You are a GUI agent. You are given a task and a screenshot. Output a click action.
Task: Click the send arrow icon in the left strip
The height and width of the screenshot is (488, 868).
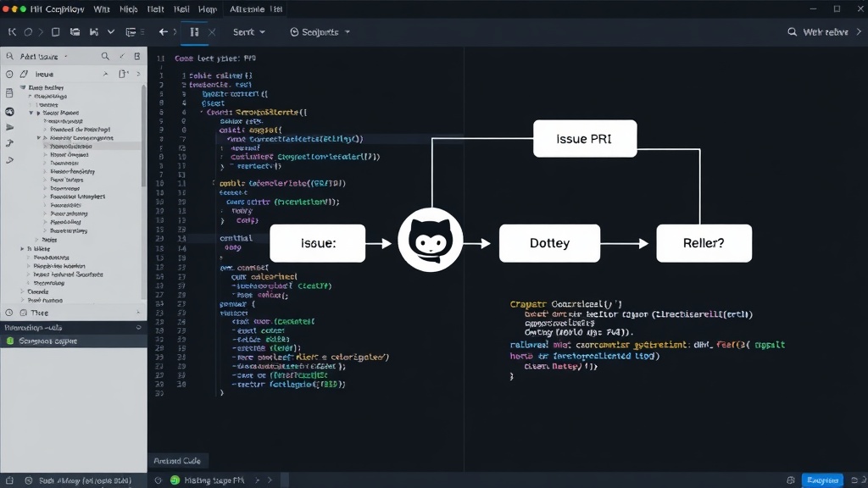[9, 127]
